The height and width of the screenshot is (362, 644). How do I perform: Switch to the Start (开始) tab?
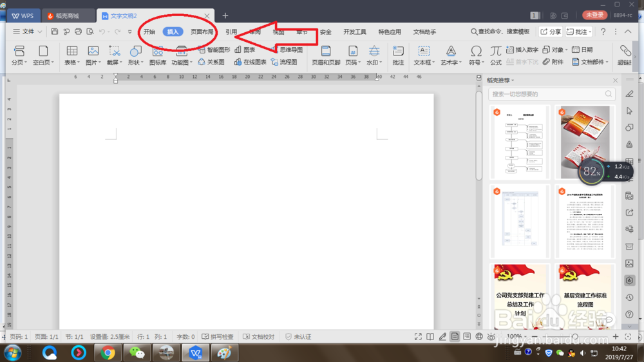click(149, 32)
